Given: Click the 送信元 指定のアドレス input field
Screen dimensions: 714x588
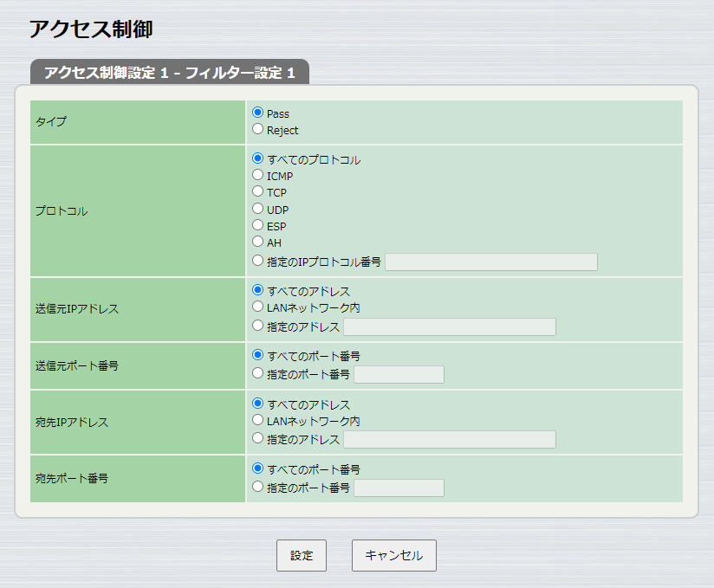Looking at the screenshot, I should pos(449,326).
